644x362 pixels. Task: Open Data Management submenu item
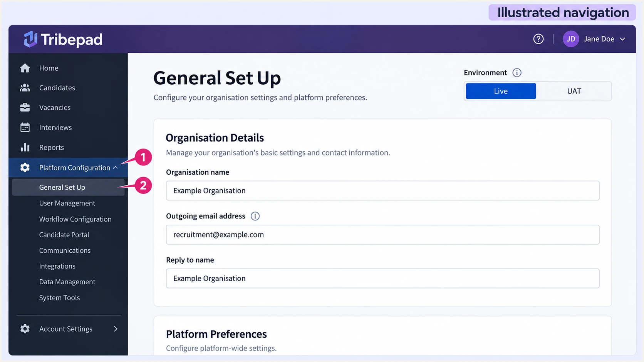coord(67,282)
